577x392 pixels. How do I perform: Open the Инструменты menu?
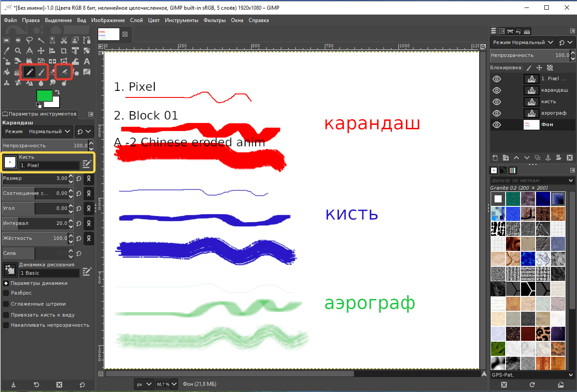[x=182, y=20]
